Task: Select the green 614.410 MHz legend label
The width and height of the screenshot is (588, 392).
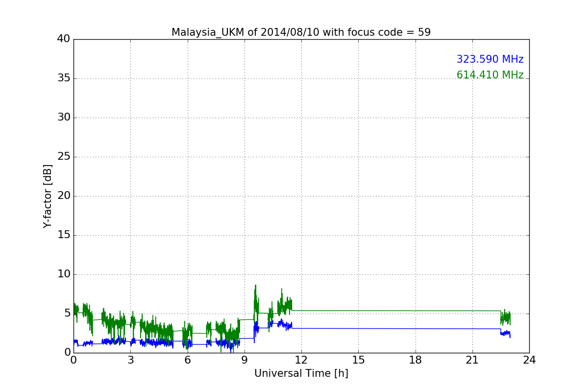Action: click(490, 75)
